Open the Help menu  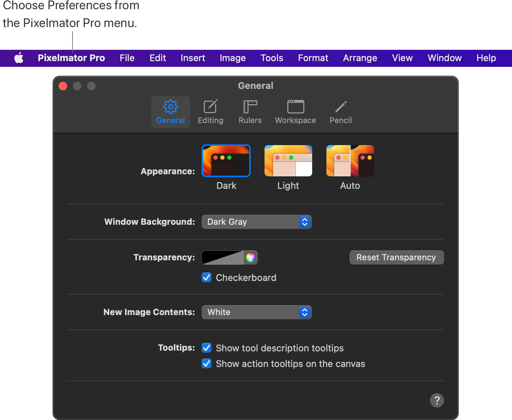pos(486,58)
